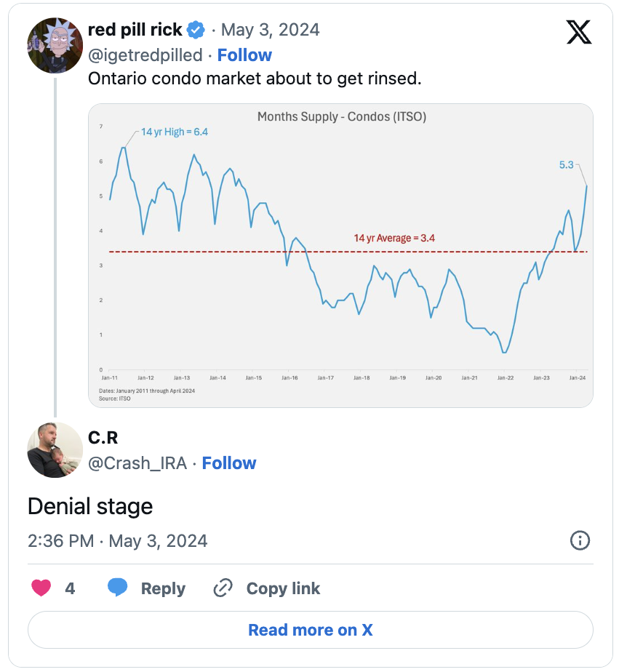Open the C.R display name
This screenshot has height=672, width=627.
click(103, 438)
